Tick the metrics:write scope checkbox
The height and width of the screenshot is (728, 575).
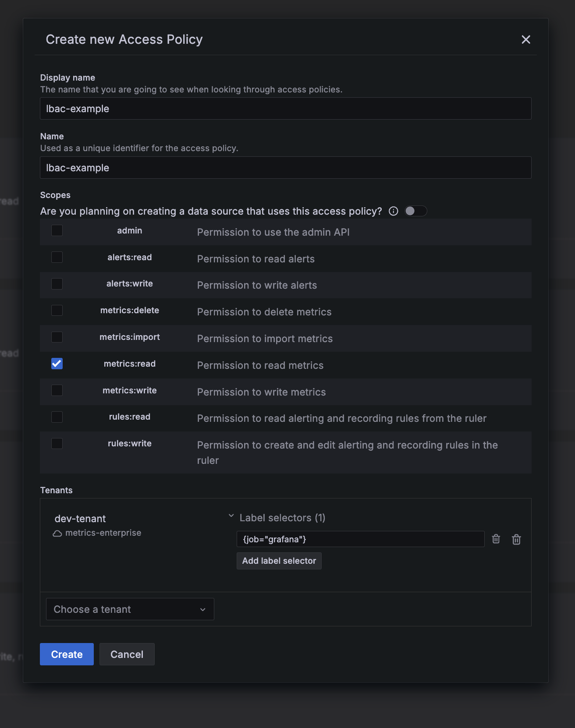click(57, 390)
